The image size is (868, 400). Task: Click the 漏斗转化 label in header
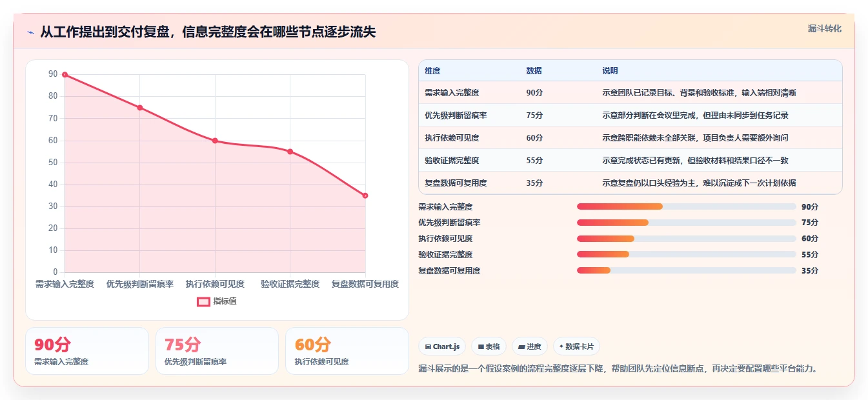pos(824,28)
